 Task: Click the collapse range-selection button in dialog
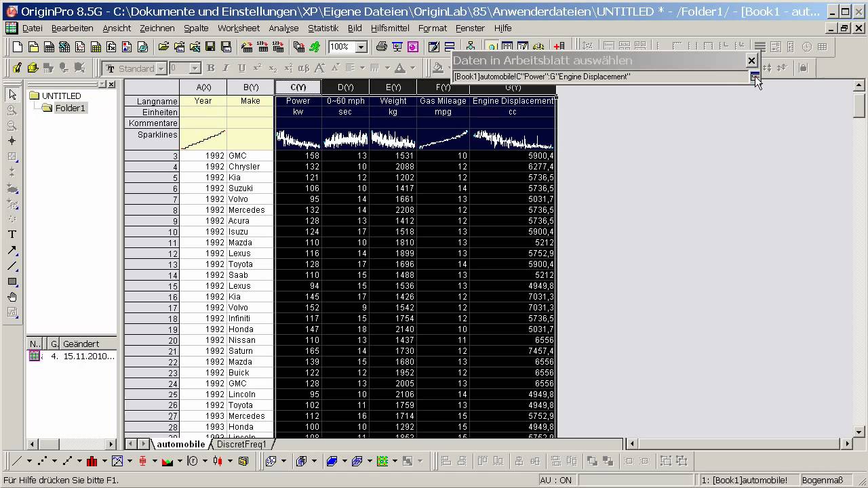tap(755, 77)
